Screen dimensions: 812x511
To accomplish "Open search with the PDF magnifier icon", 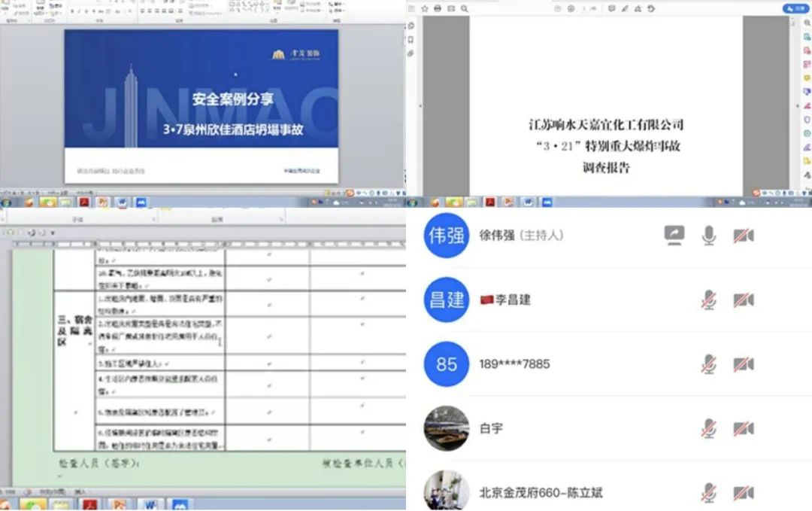I will pos(465,9).
